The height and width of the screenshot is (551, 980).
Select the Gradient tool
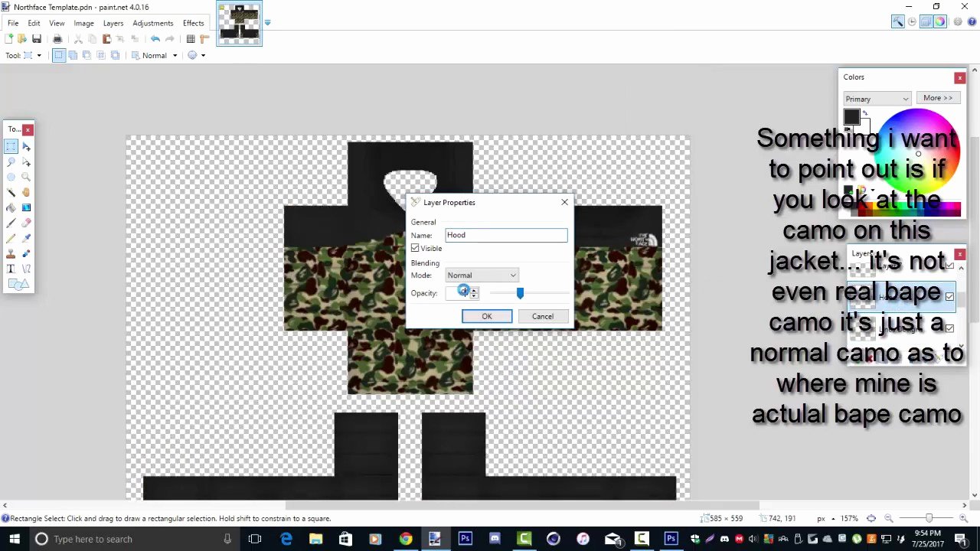26,207
